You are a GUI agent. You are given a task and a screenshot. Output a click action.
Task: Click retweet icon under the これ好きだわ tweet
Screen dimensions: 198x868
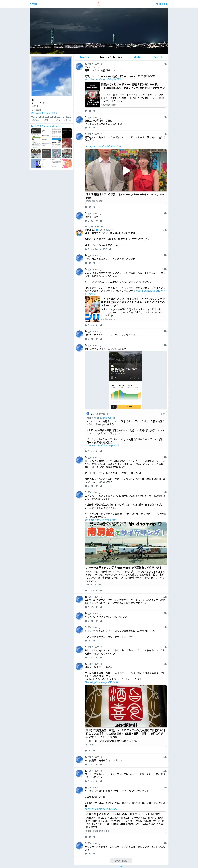click(x=90, y=111)
